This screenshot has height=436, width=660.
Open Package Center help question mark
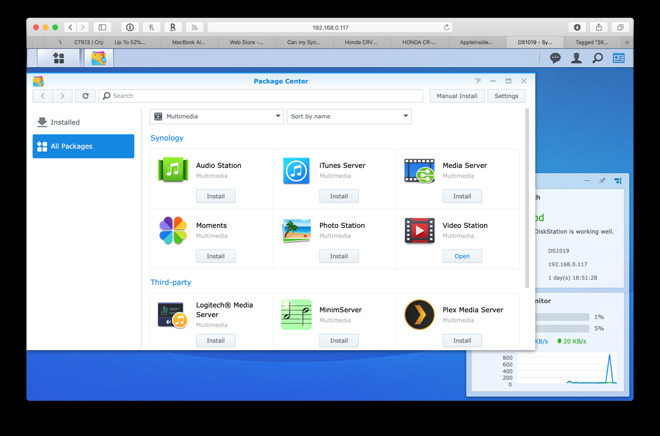[478, 81]
